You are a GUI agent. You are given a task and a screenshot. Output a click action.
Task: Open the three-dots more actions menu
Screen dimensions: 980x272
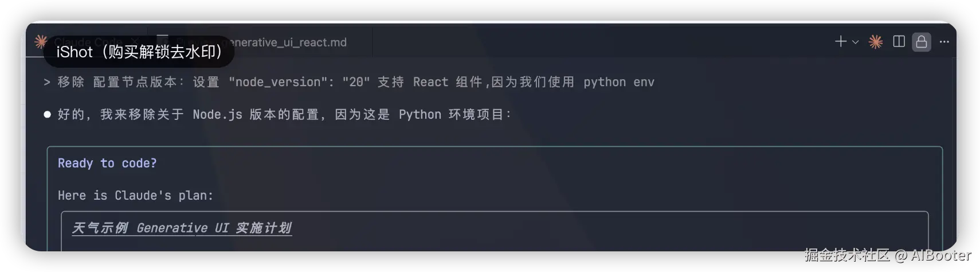944,41
